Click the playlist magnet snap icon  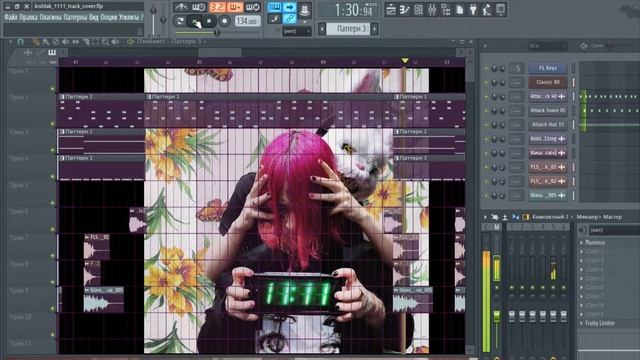pos(20,42)
